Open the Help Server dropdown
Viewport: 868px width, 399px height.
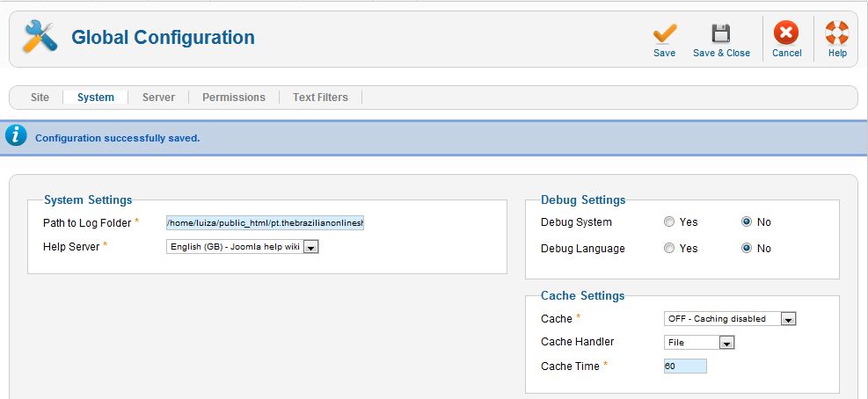coord(243,247)
